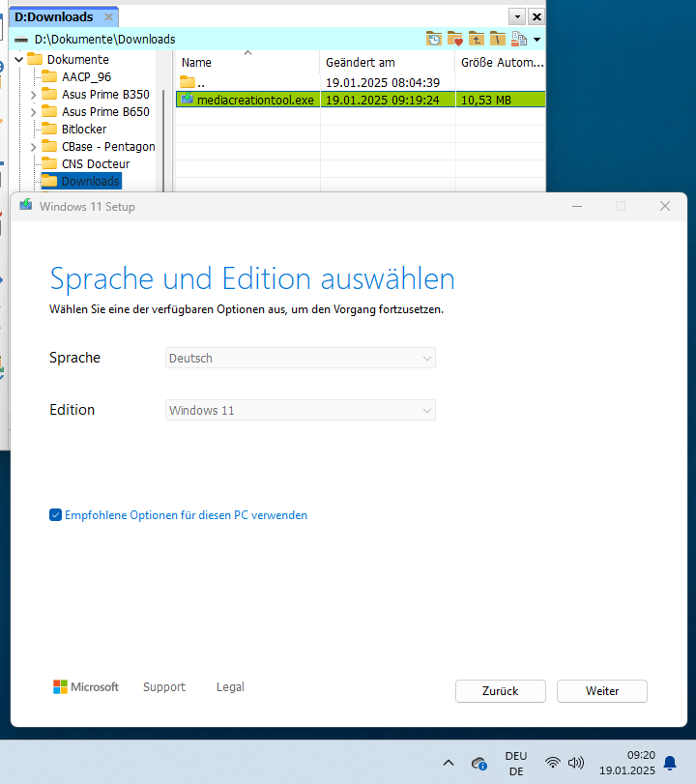Click the Microsoft logo
Screen dimensions: 696x784
[86, 687]
